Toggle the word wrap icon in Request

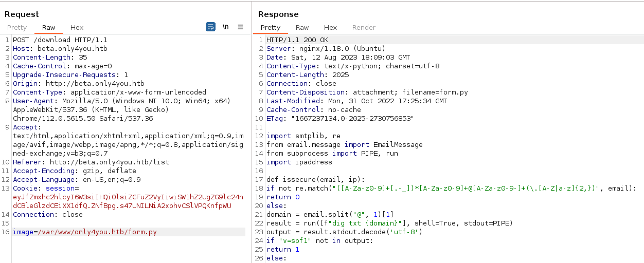(x=210, y=27)
